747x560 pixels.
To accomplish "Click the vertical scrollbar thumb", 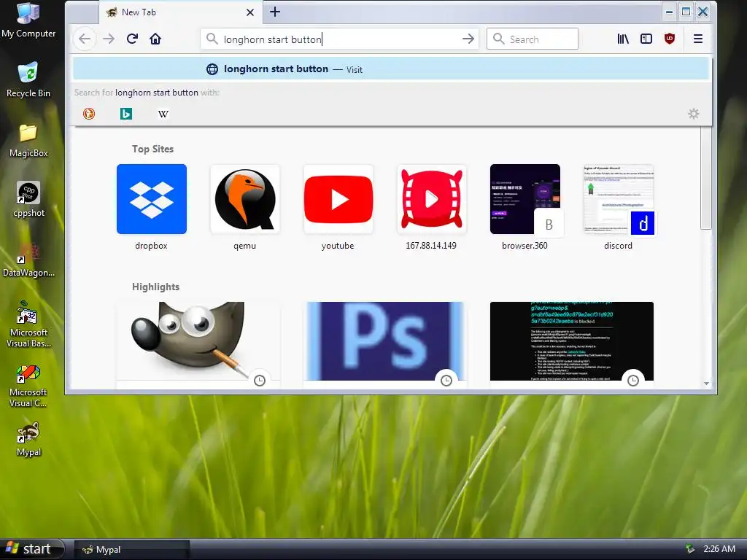I will point(706,178).
